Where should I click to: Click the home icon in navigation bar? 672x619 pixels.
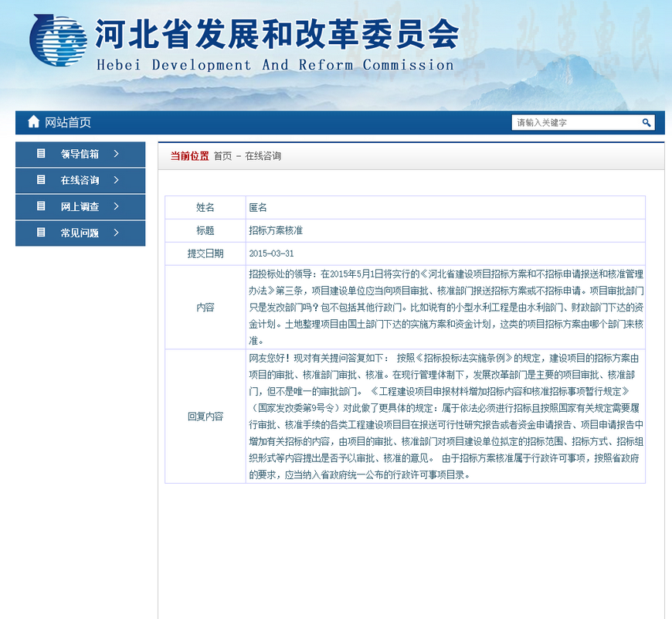33,122
